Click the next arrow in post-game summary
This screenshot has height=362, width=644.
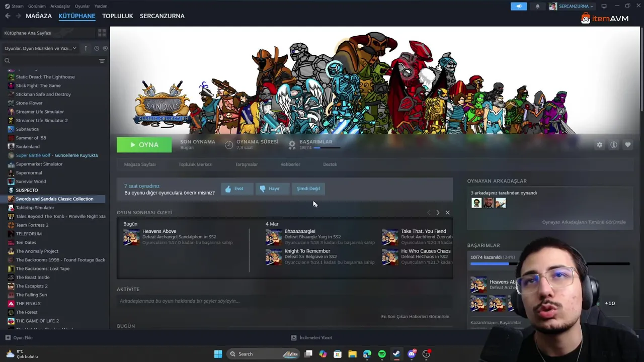click(438, 213)
